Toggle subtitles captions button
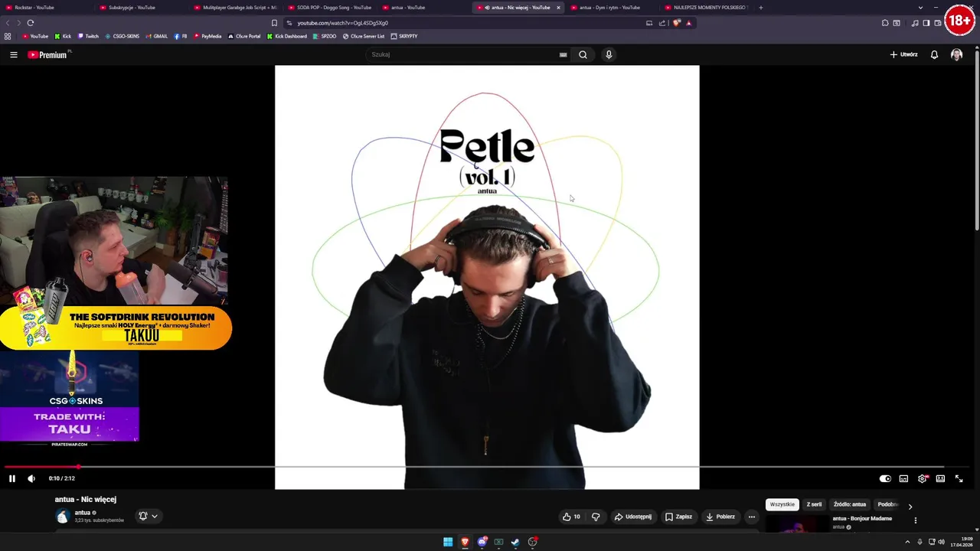 pos(903,478)
